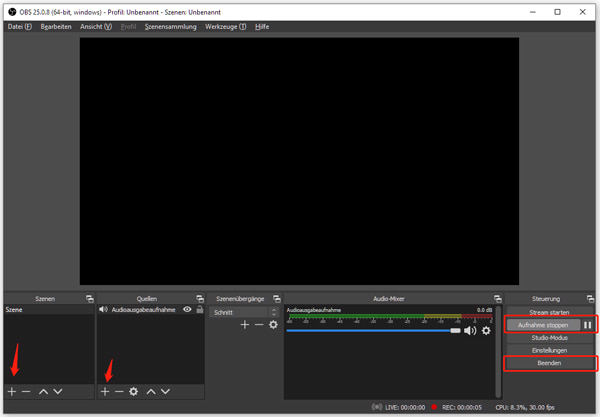This screenshot has height=417, width=600.
Task: Remove the selected source in the Quellen panel
Action: tap(119, 391)
